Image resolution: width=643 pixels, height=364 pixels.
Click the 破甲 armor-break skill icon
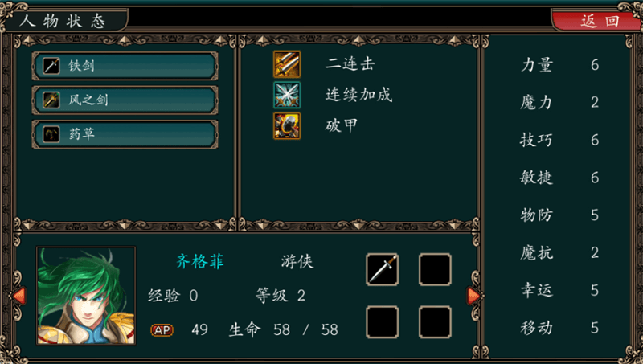[287, 126]
